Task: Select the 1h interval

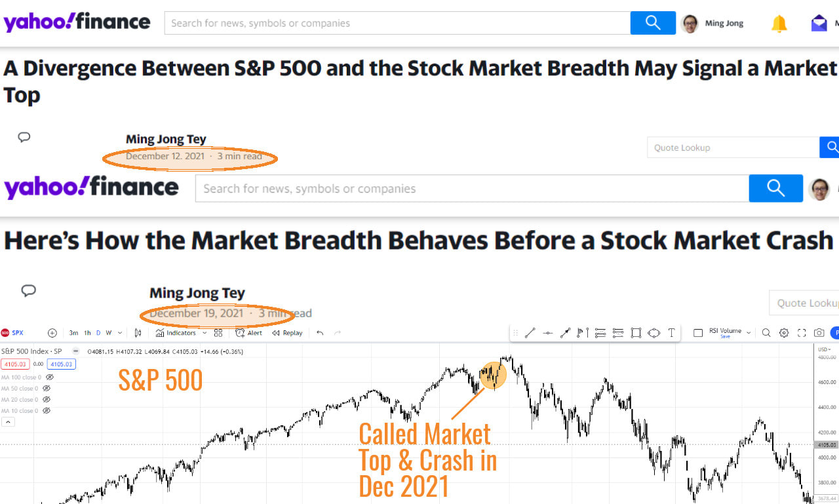Action: 88,333
